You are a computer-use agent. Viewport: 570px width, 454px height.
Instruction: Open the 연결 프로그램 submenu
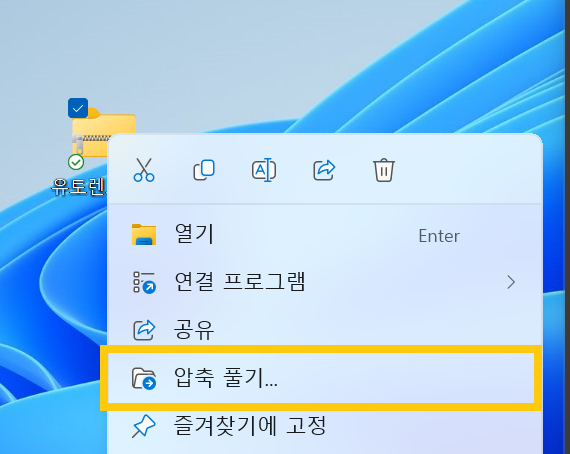coord(325,282)
